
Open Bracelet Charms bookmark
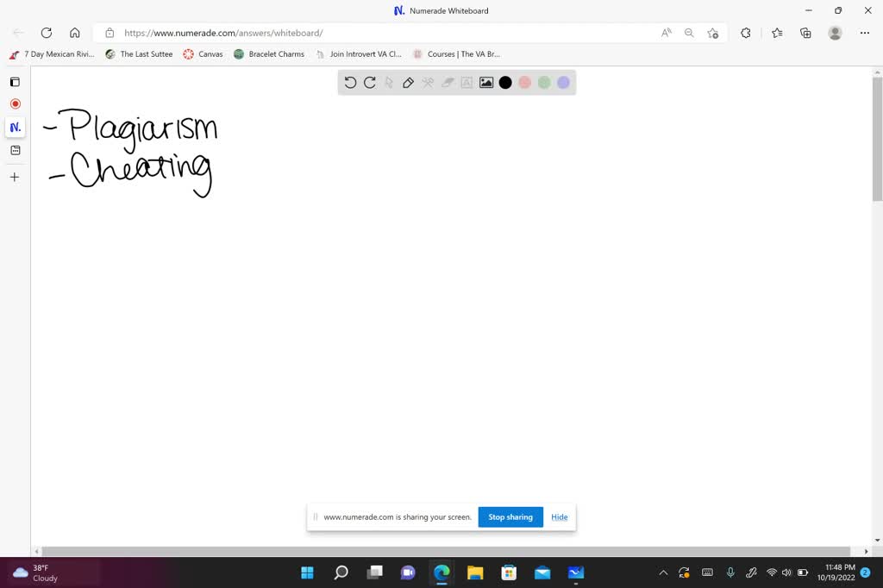pyautogui.click(x=269, y=54)
